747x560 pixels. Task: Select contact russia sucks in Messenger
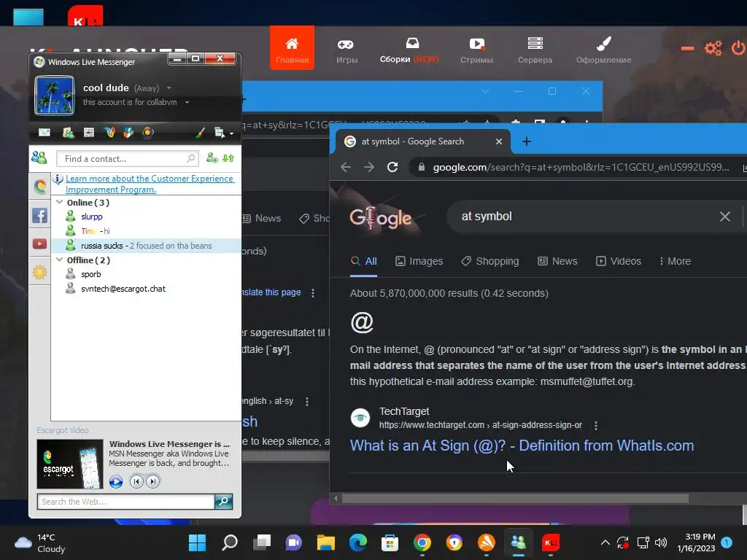(x=146, y=246)
